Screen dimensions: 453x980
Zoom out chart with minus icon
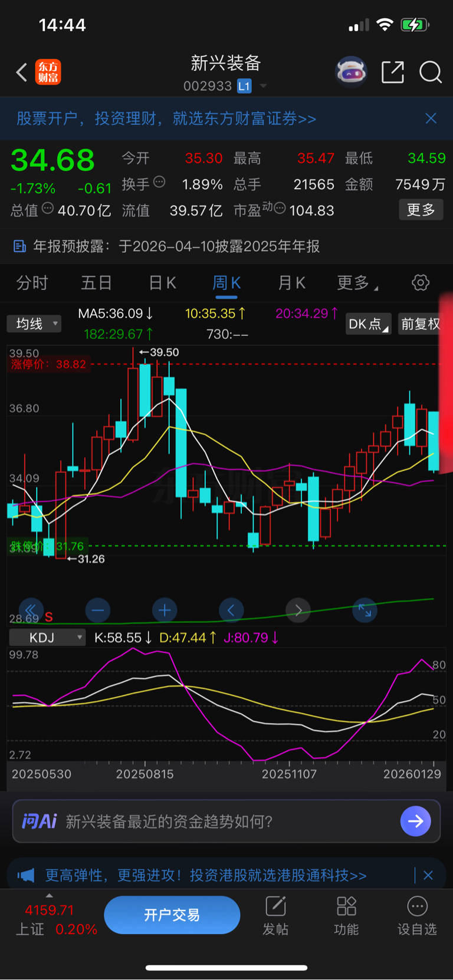[x=97, y=610]
